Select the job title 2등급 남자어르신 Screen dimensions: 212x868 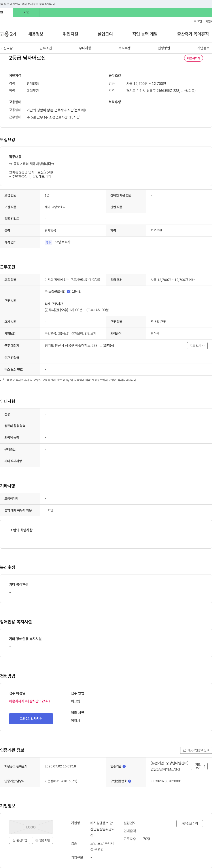click(27, 58)
